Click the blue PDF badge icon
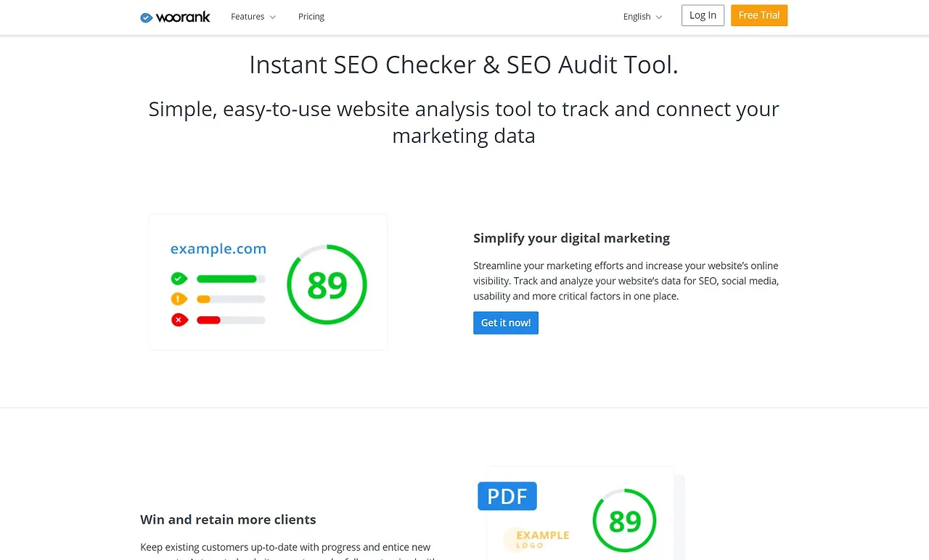 pos(507,496)
